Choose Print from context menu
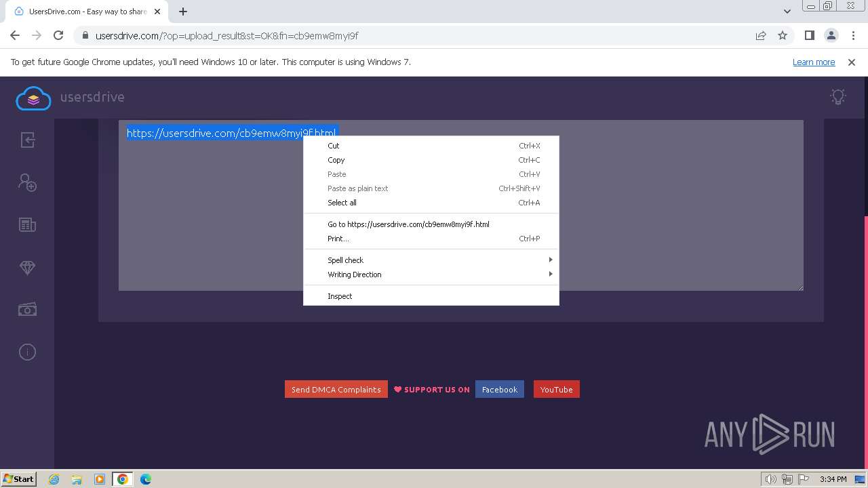The width and height of the screenshot is (868, 488). pyautogui.click(x=431, y=239)
